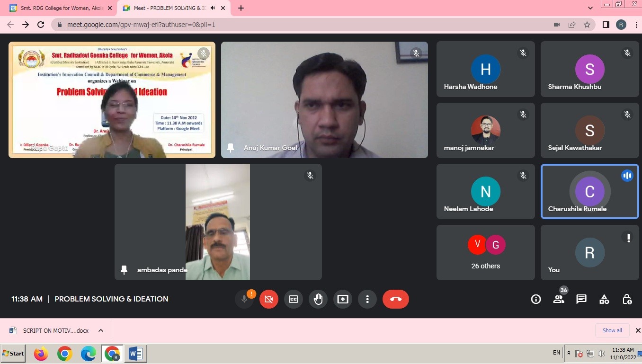Show the participants list with 36 people
Viewport: 642px width, 364px height.
559,299
